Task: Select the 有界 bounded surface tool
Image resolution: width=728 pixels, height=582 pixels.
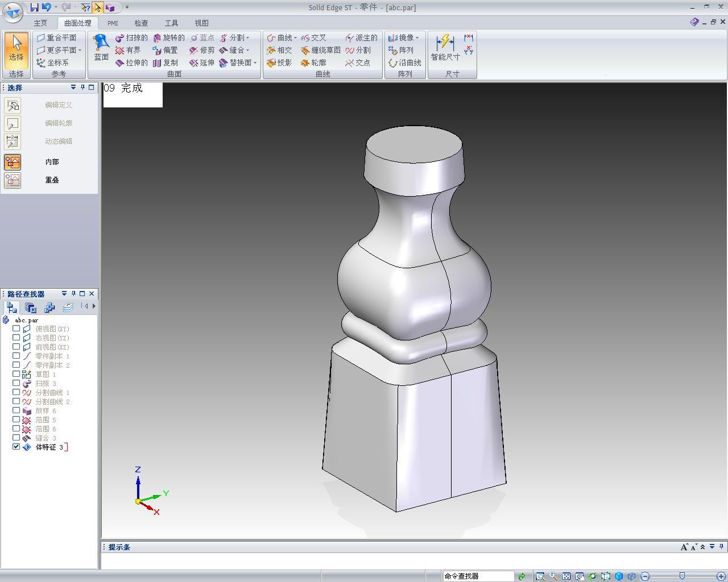Action: click(x=128, y=50)
